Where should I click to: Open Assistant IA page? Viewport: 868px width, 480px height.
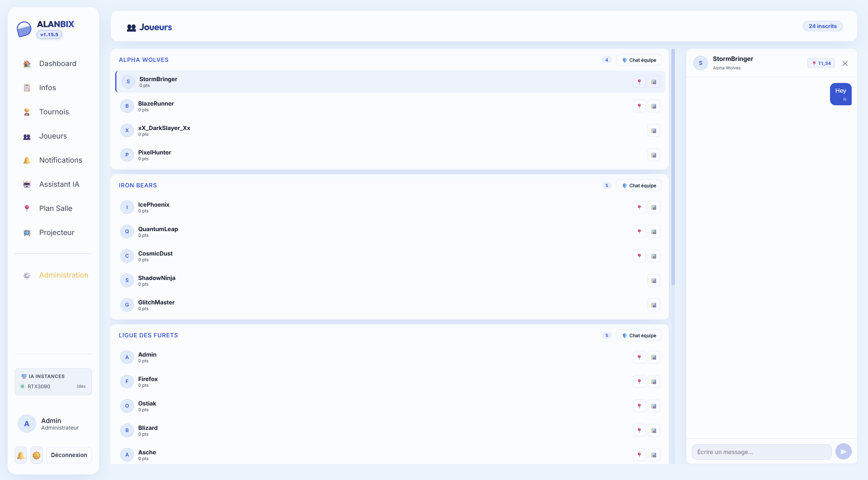[53, 184]
